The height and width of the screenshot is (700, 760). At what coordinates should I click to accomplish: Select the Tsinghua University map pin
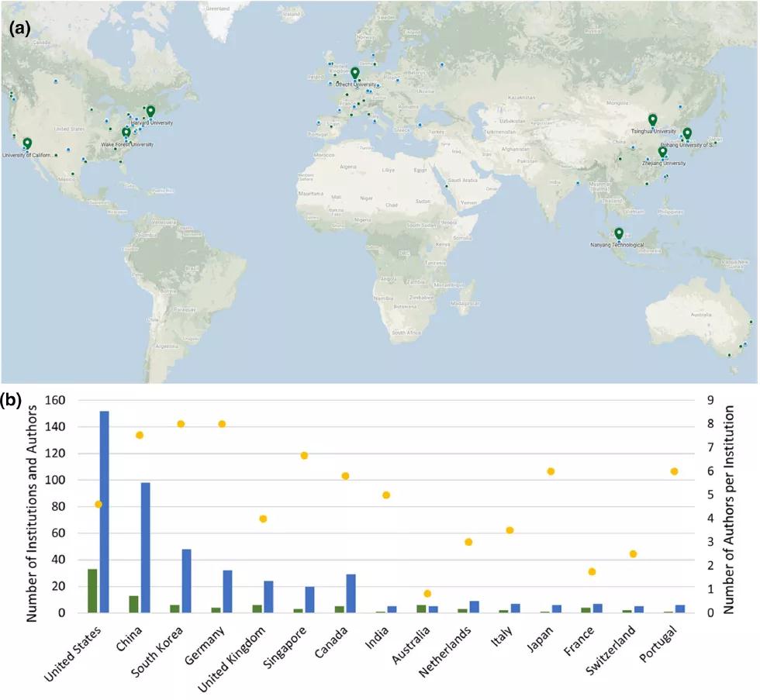[653, 119]
